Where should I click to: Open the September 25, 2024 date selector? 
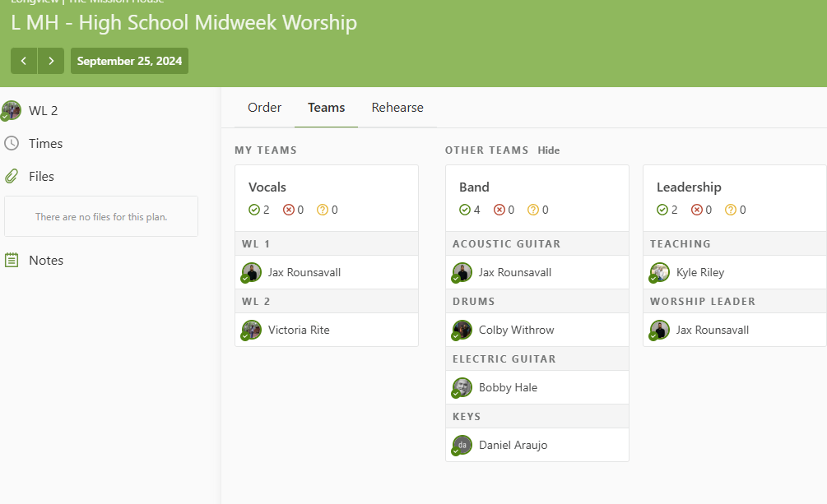(129, 61)
